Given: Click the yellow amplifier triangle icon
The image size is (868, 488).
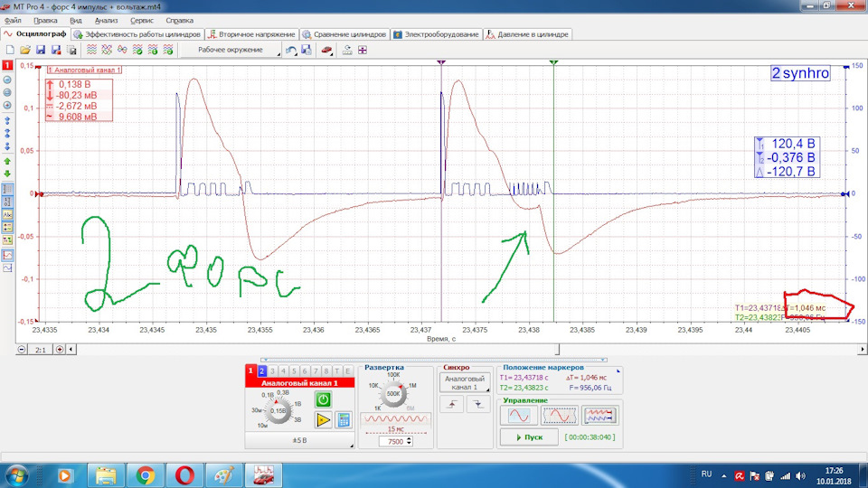Looking at the screenshot, I should [324, 420].
